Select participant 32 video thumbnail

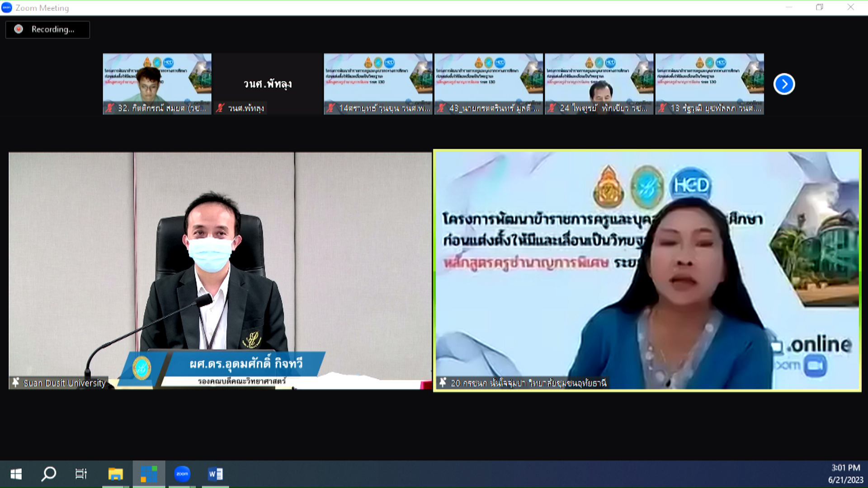[x=157, y=81]
